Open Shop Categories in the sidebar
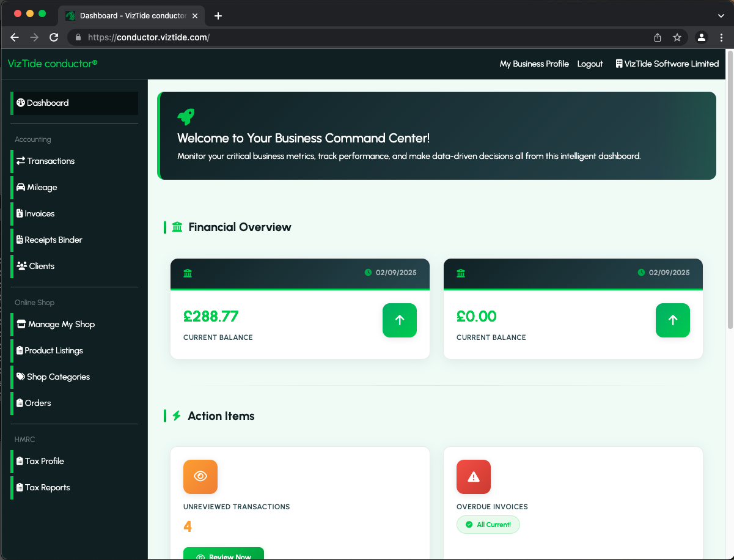Viewport: 734px width, 560px height. coord(75,377)
